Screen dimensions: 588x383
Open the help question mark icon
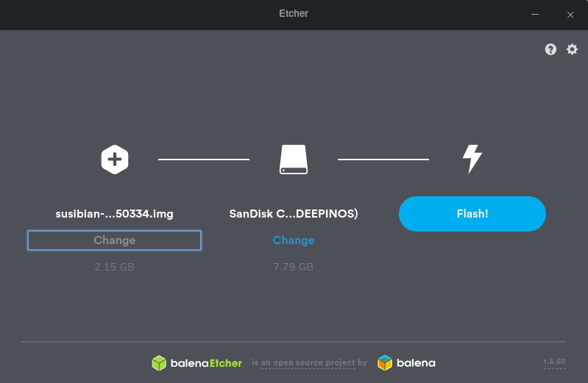point(550,49)
